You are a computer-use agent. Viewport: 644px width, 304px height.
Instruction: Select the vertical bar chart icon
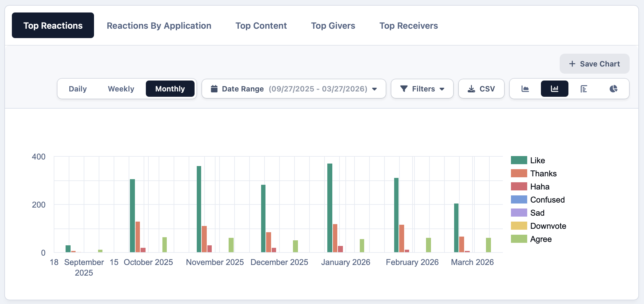[555, 89]
